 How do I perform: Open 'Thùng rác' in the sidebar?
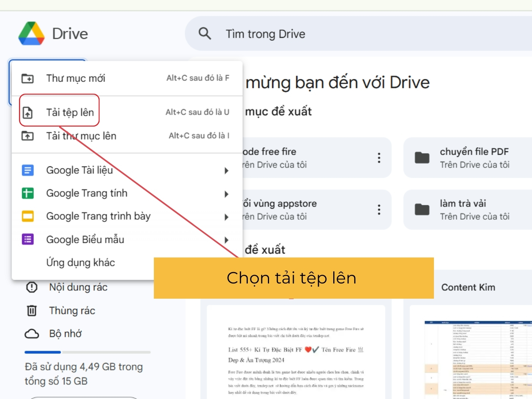pyautogui.click(x=72, y=310)
